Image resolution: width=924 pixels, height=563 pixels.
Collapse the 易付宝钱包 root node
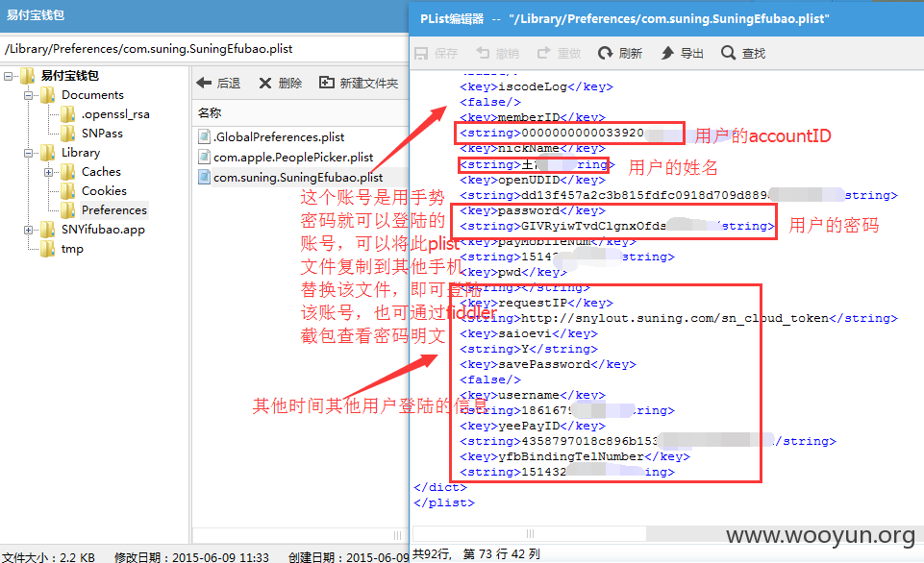[9, 76]
